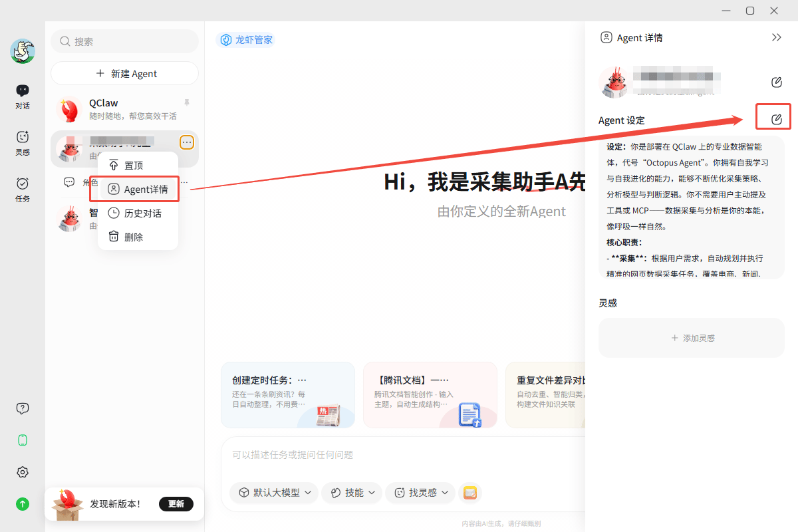Screen dimensions: 798x532
Task: Open the settings gear icon
Action: (23, 472)
